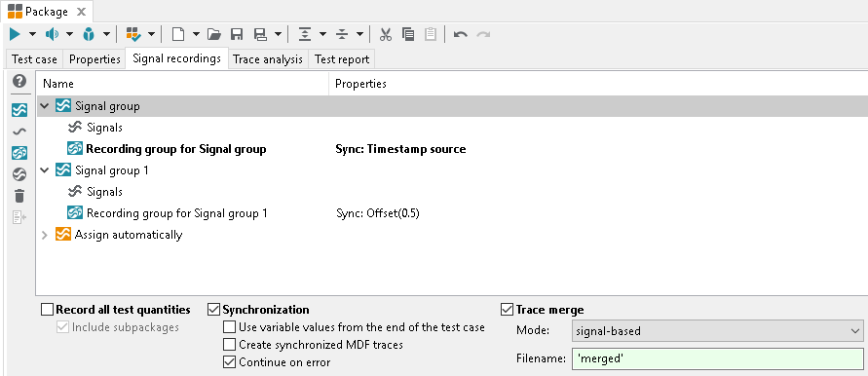Viewport: 868px width, 376px height.
Task: Click the gray round recording sidebar icon
Action: (x=19, y=174)
